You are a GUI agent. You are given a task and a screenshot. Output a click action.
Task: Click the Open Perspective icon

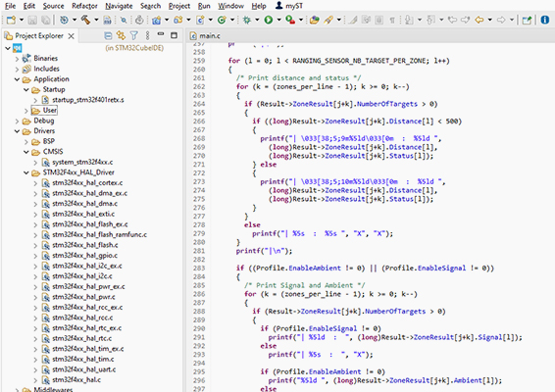click(527, 21)
